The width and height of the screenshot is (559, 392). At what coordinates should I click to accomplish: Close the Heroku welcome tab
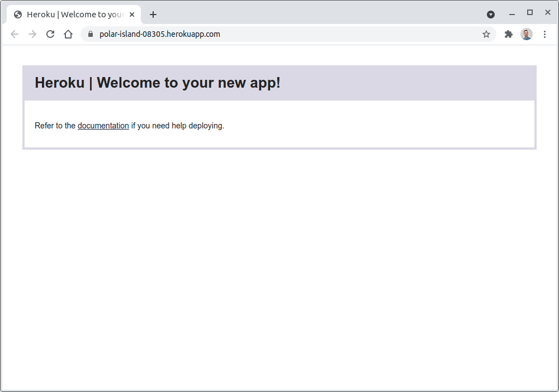[132, 15]
